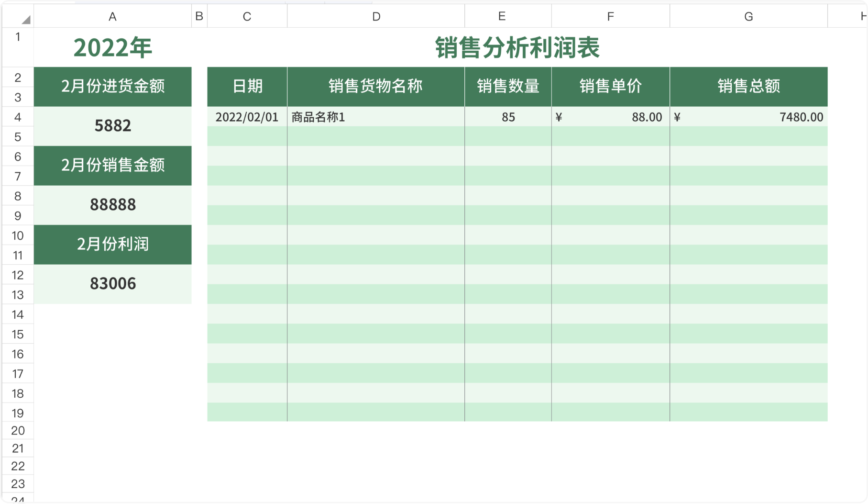Select the 2月份进货金额 header cell

coord(112,87)
